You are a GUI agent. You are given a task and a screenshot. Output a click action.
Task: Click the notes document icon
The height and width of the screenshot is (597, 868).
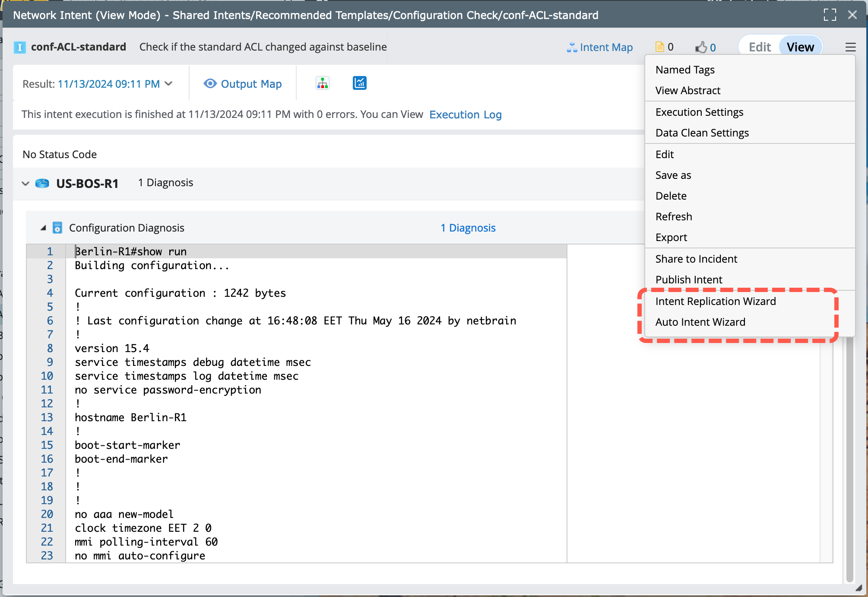659,47
